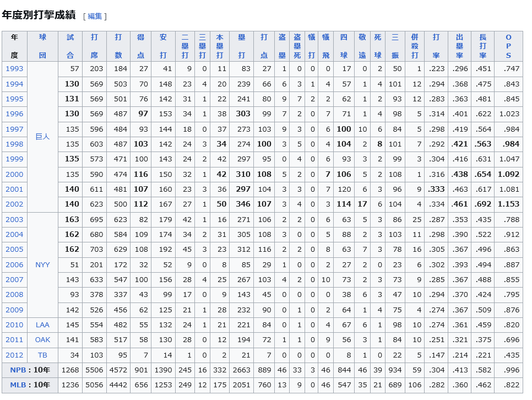Open the NYY team link
This screenshot has height=400, width=532.
coord(42,265)
